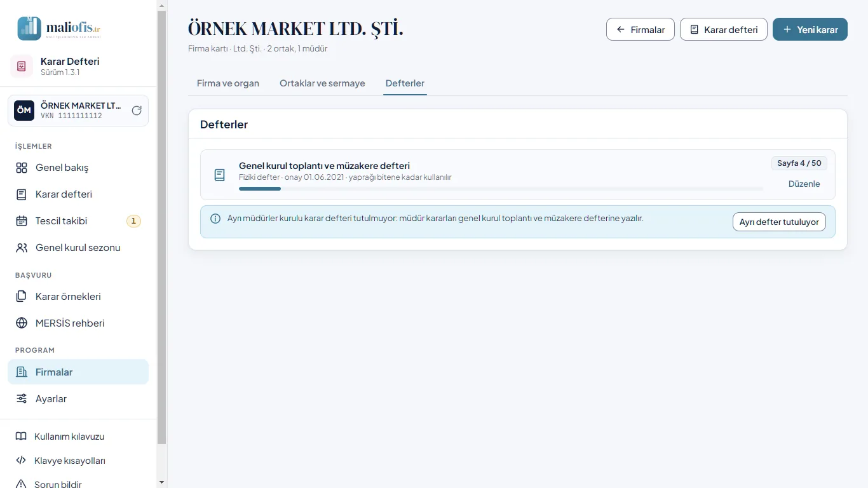Switch to the Firma ve organ tab

click(228, 83)
